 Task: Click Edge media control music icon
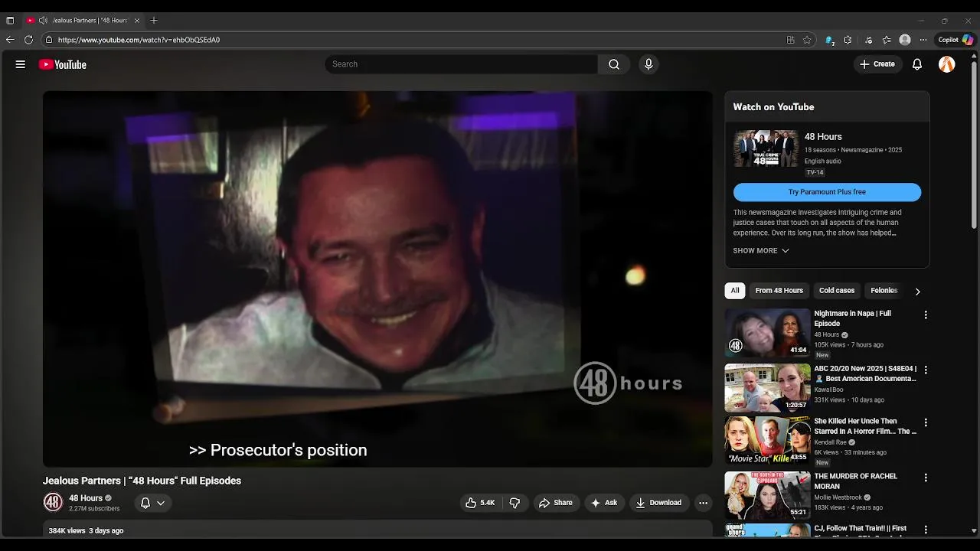868,40
